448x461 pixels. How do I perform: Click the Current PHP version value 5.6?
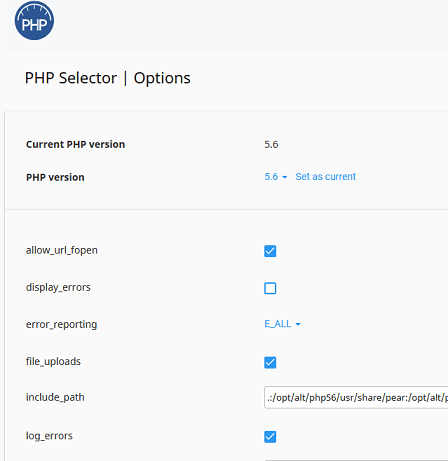coord(271,145)
